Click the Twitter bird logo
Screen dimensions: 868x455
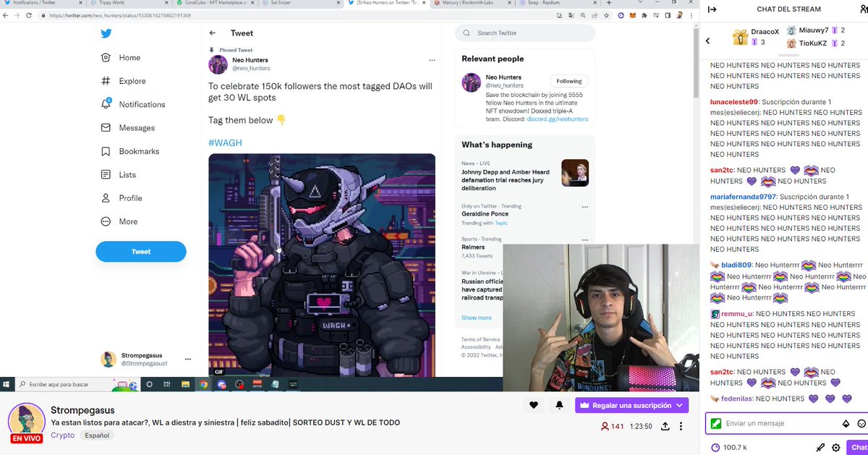click(x=106, y=33)
